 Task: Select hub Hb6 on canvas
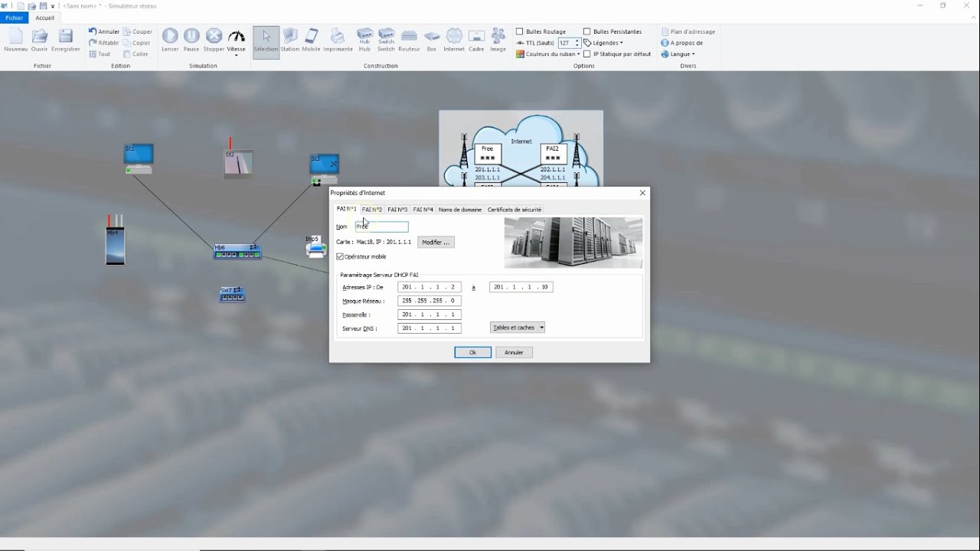coord(237,252)
